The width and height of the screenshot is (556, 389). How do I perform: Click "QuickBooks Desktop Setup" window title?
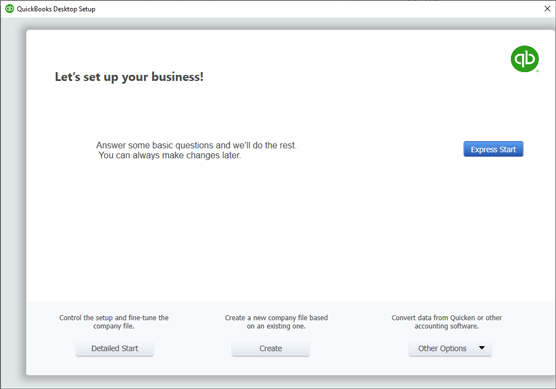click(x=56, y=9)
